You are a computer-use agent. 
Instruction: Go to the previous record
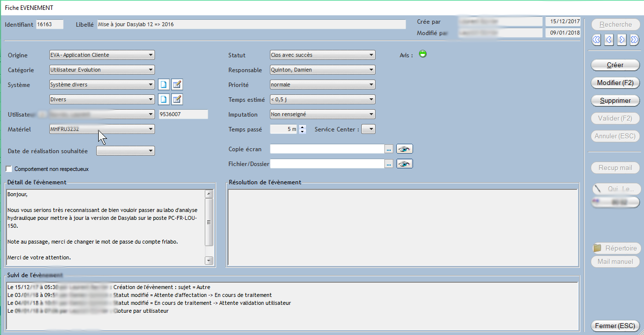click(609, 40)
